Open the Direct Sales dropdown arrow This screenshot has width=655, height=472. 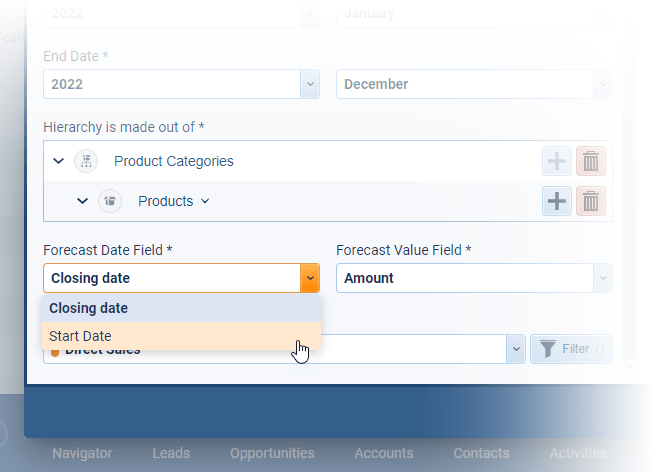(x=516, y=349)
